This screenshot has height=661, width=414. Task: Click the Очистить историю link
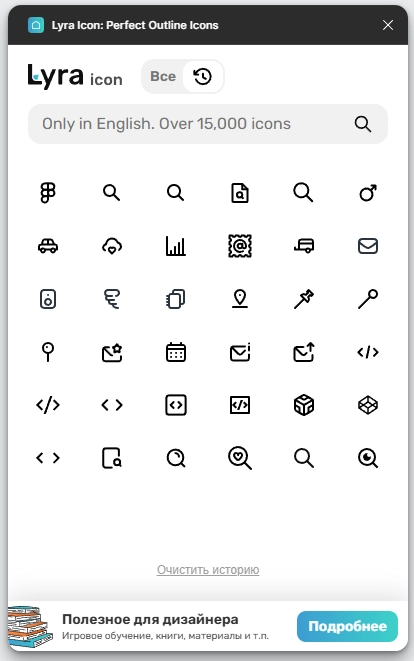(208, 570)
